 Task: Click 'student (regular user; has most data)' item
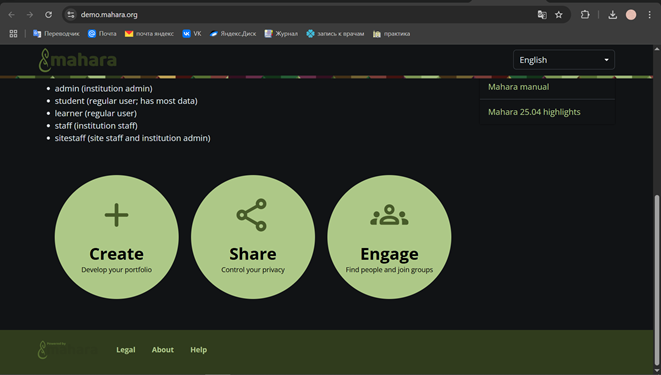(126, 101)
